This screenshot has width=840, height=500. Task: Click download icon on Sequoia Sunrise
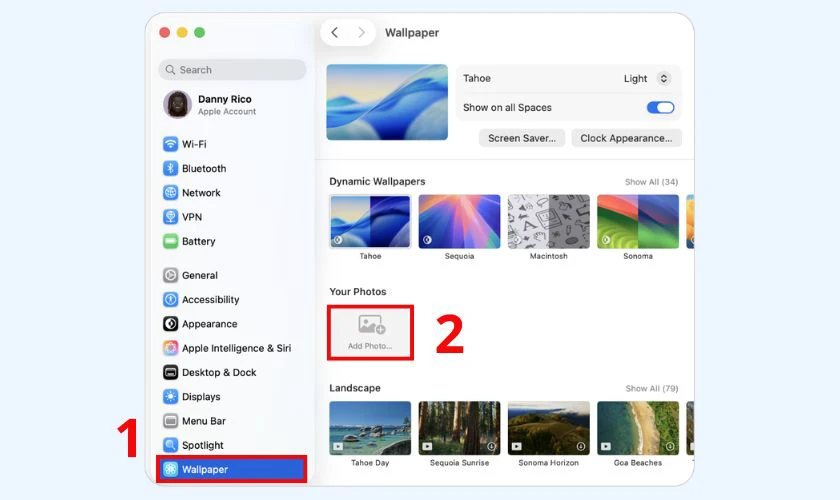point(491,446)
